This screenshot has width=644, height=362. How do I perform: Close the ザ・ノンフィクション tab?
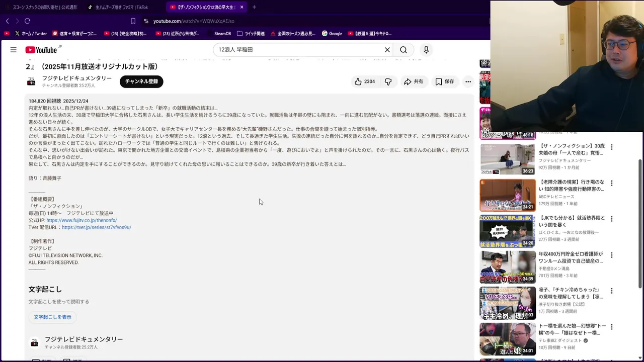[242, 7]
